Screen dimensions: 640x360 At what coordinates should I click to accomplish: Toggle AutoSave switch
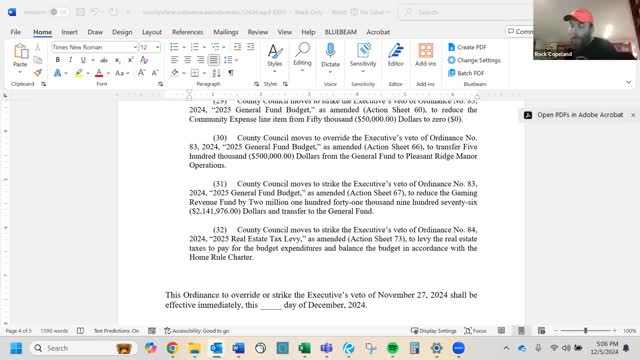59,12
